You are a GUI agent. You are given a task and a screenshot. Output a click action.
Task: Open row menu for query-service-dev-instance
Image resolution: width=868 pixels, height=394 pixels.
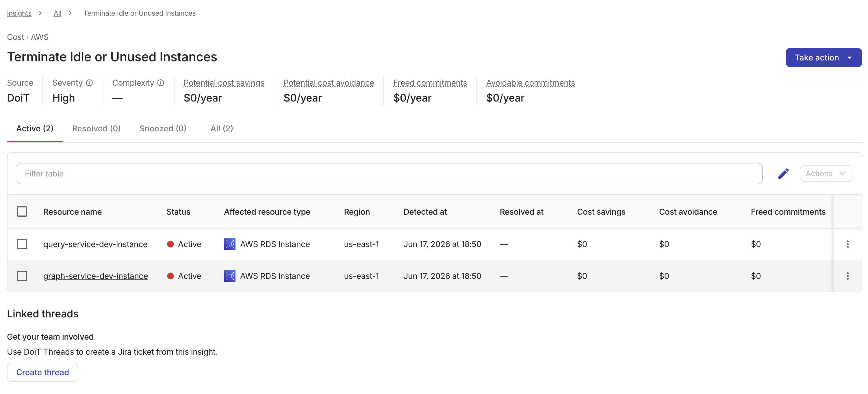pos(847,244)
